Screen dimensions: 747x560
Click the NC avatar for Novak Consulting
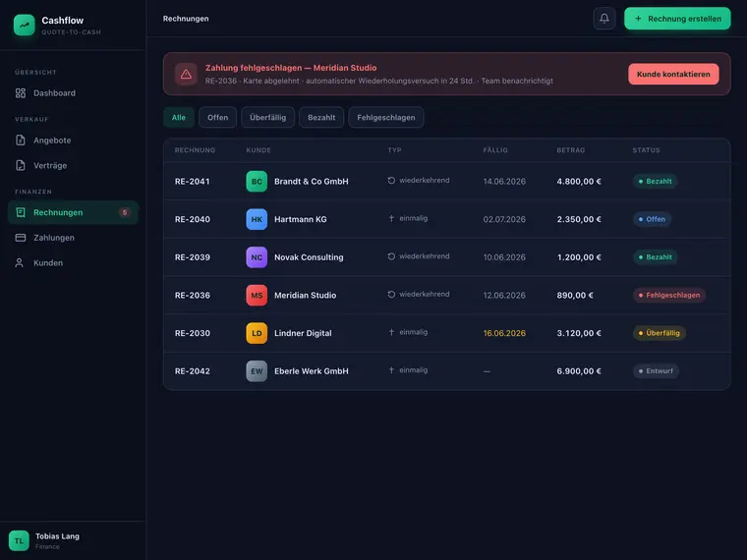pos(257,257)
